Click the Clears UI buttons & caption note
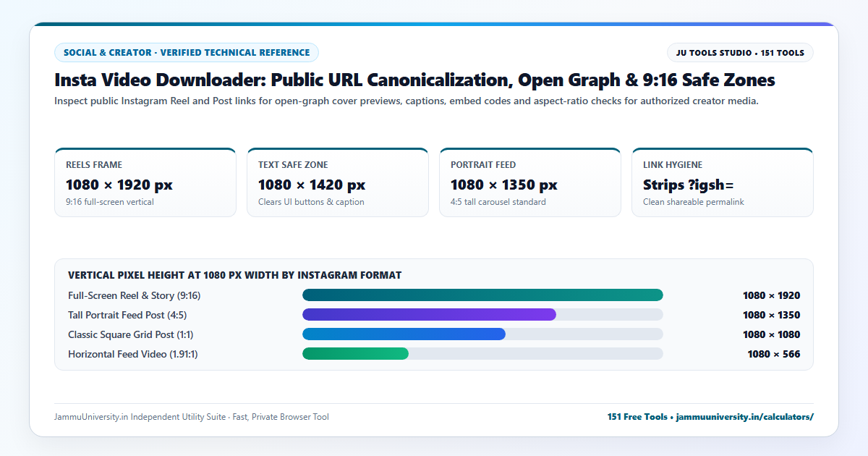Viewport: 868px width, 456px height. click(x=311, y=202)
